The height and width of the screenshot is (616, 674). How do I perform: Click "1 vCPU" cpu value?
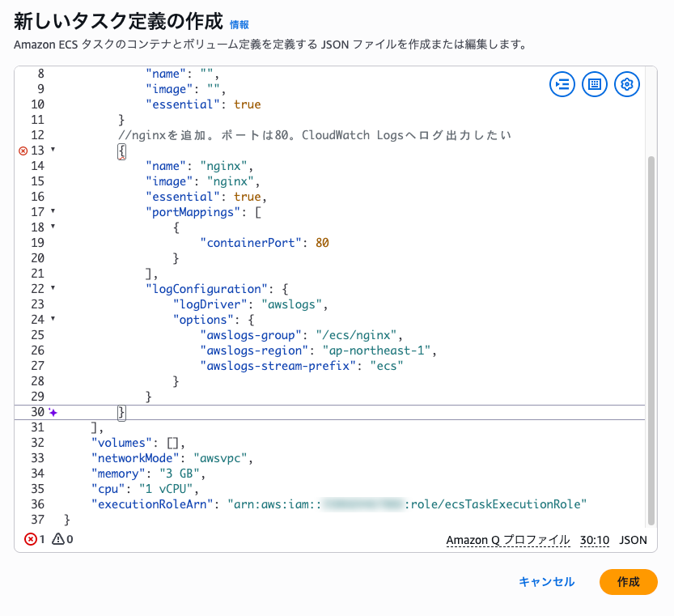pos(166,489)
